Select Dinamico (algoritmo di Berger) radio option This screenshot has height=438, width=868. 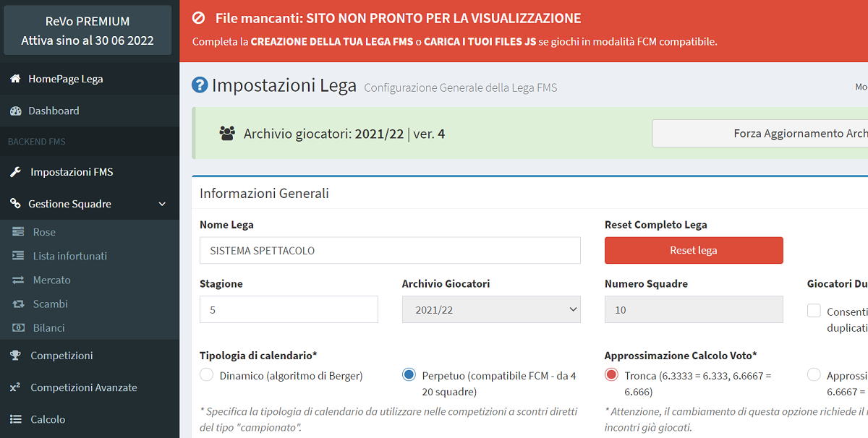tap(207, 375)
